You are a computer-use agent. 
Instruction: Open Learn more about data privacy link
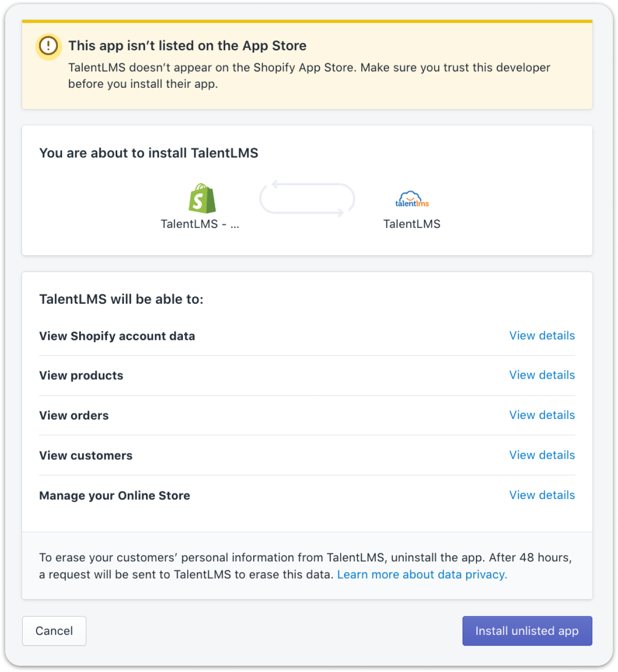tap(422, 574)
